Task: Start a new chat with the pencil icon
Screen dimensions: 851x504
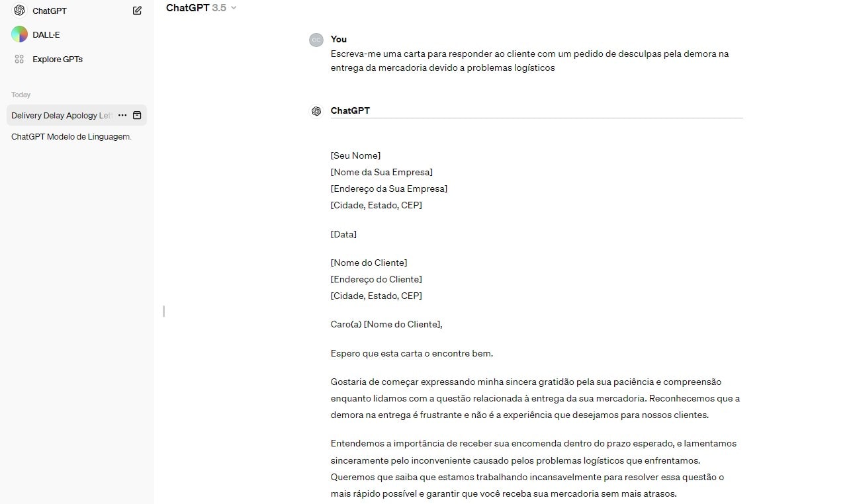Action: [137, 11]
